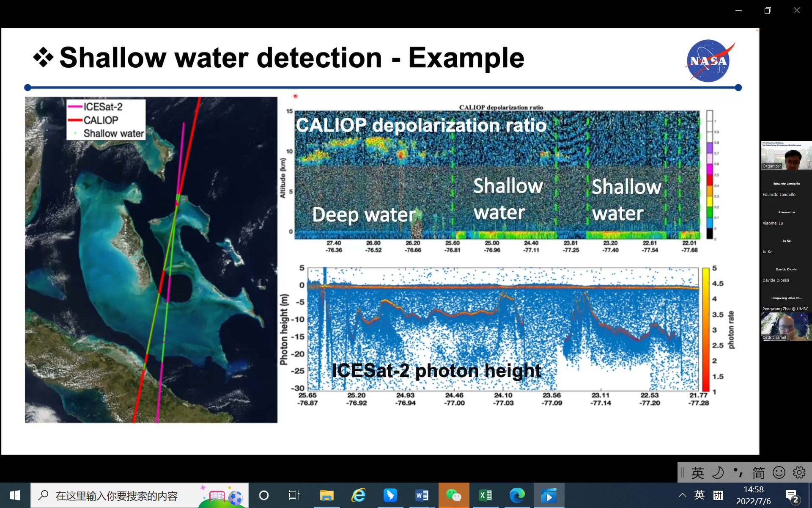Open Microsoft Edge browser icon
The image size is (812, 508).
[x=517, y=495]
